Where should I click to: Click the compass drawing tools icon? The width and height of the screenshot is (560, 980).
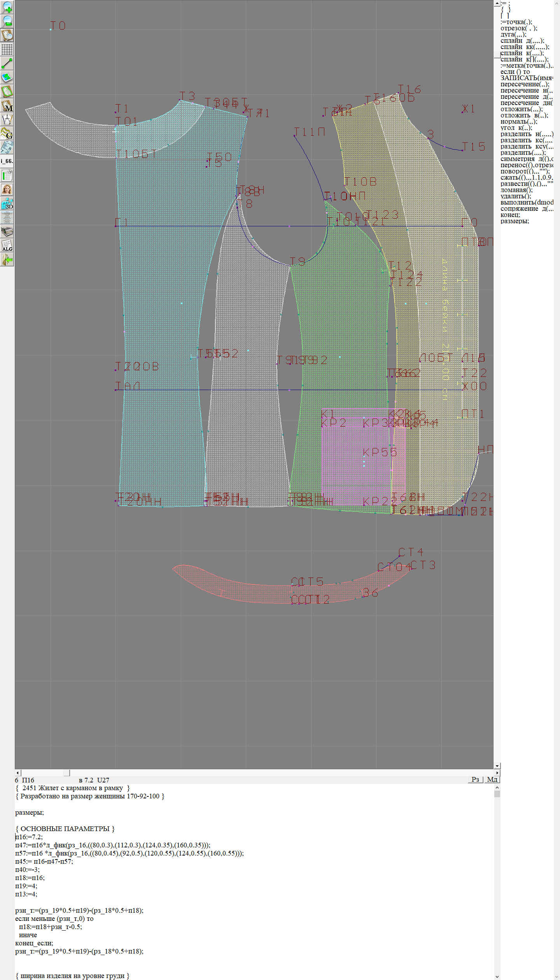[7, 119]
